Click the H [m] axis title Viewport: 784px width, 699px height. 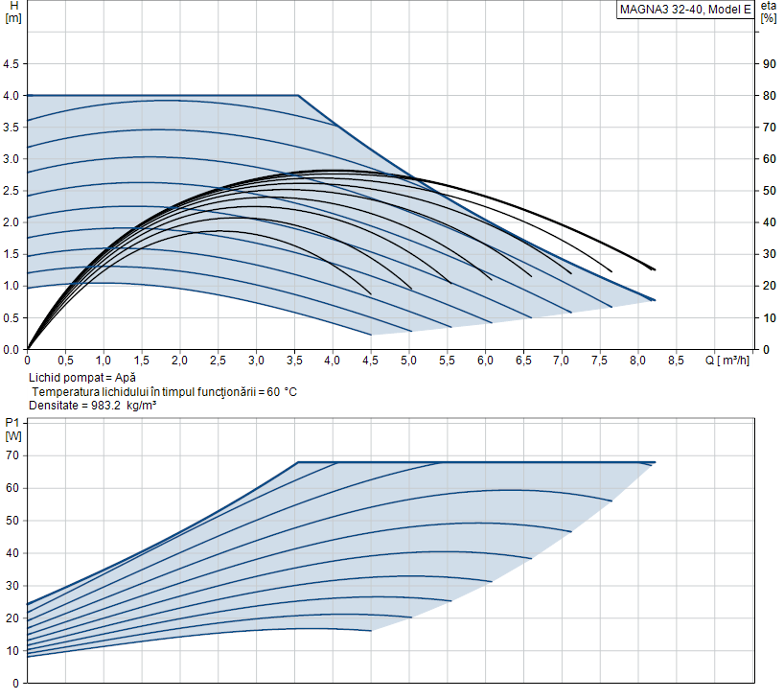(x=13, y=12)
